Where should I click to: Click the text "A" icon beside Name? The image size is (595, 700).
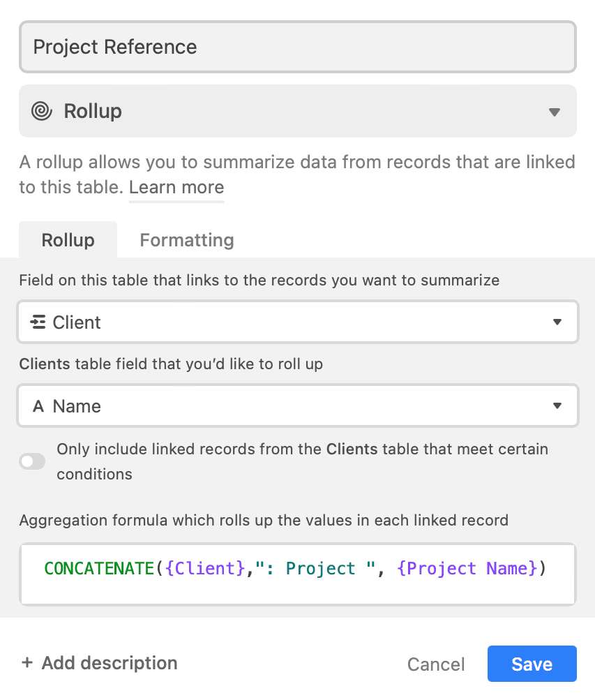pyautogui.click(x=38, y=406)
